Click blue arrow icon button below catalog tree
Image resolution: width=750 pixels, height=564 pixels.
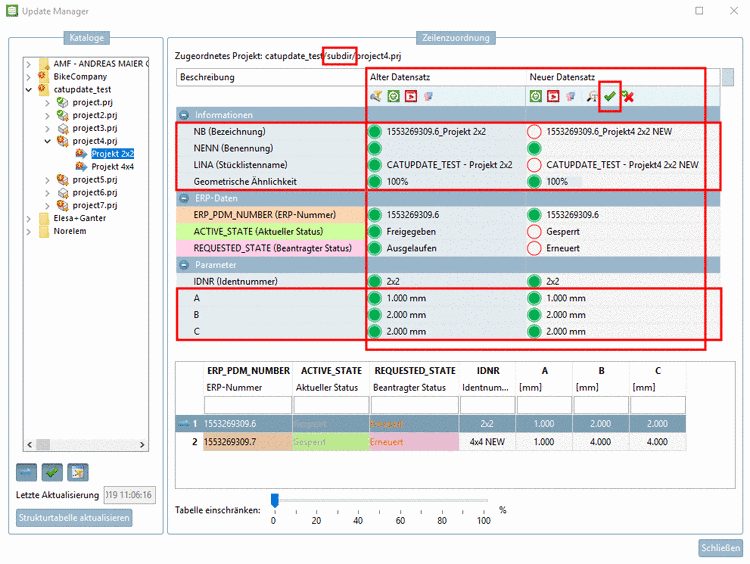(x=26, y=473)
